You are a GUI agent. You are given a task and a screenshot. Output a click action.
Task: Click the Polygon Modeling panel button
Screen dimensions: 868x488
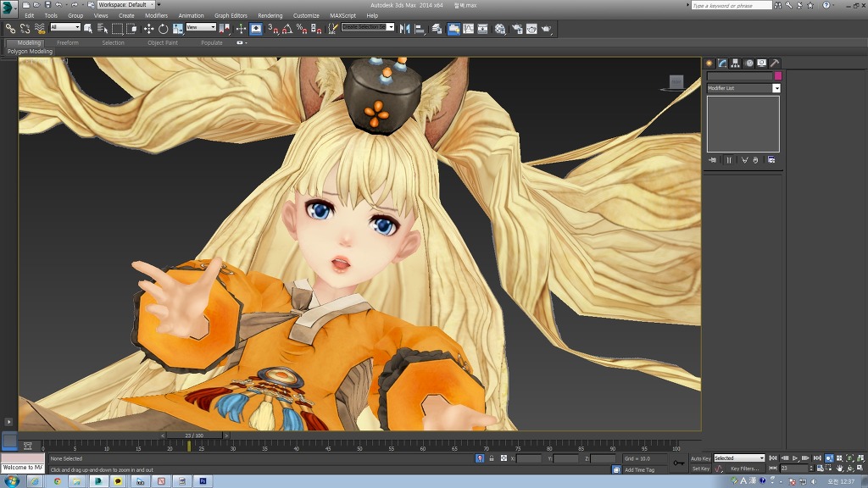(30, 52)
